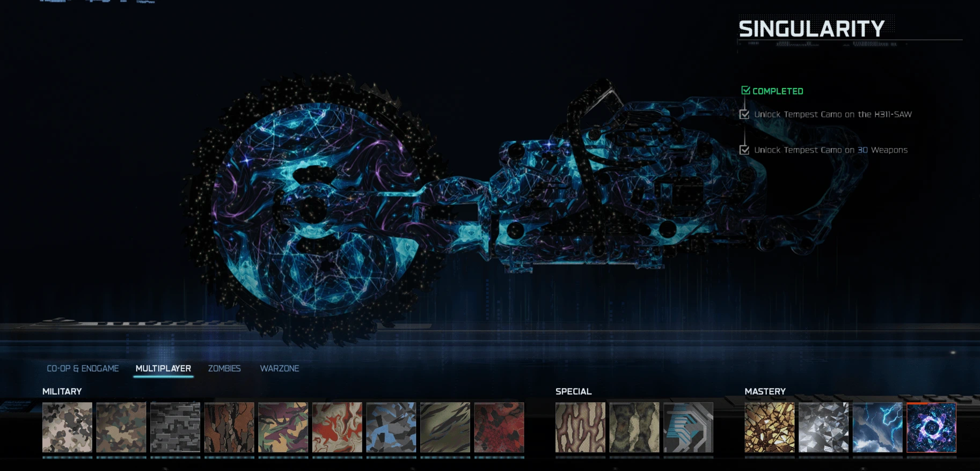Viewport: 980px width, 471px height.
Task: Select the MULTIPLAYER tab
Action: coord(163,369)
